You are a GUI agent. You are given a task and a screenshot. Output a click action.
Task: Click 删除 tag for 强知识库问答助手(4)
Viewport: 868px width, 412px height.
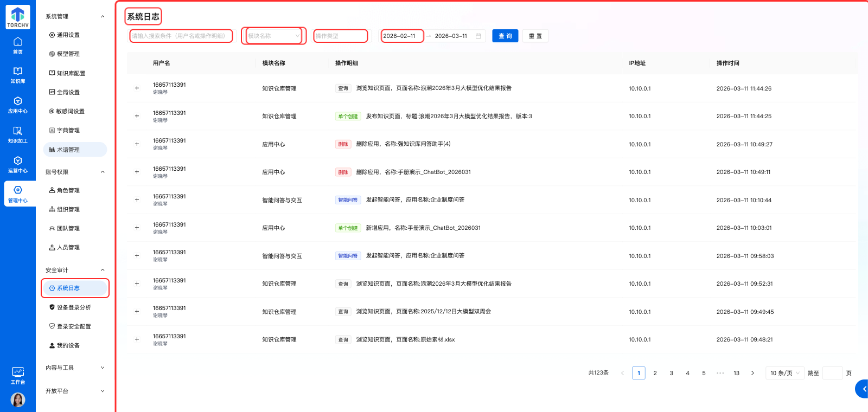tap(343, 144)
